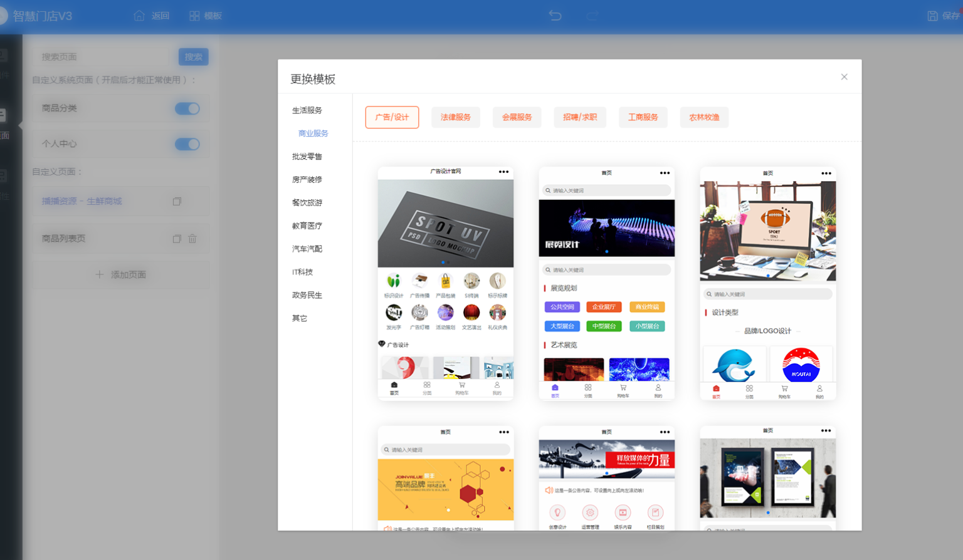
Task: Select the 法律服务 filter tab
Action: [x=456, y=117]
